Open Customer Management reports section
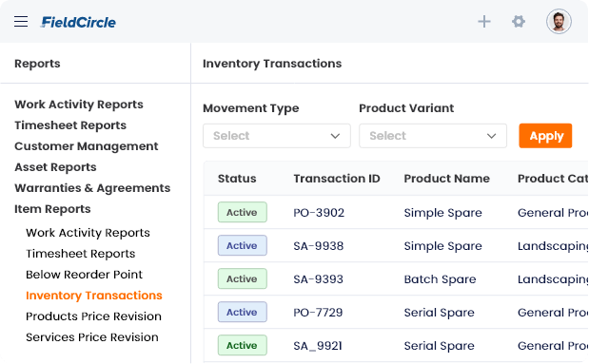This screenshot has height=364, width=589. coord(87,146)
